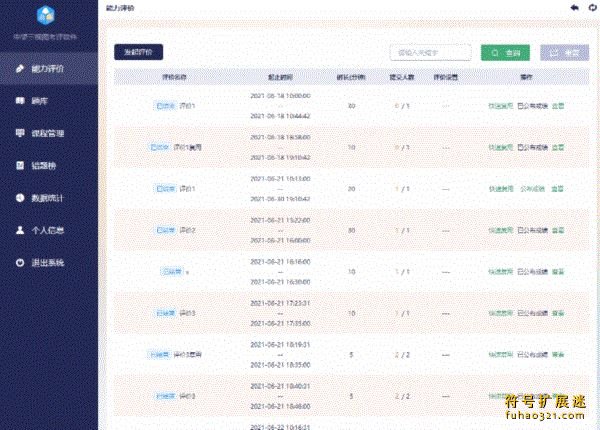Viewport: 600px width, 430px height.
Task: Click the 评价3复用 evaluation name
Action: tap(188, 355)
